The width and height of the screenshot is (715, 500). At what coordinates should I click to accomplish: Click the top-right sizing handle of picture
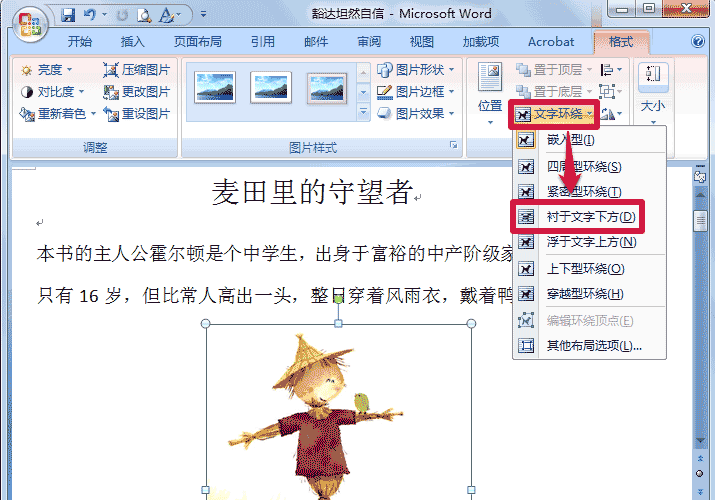coord(471,323)
